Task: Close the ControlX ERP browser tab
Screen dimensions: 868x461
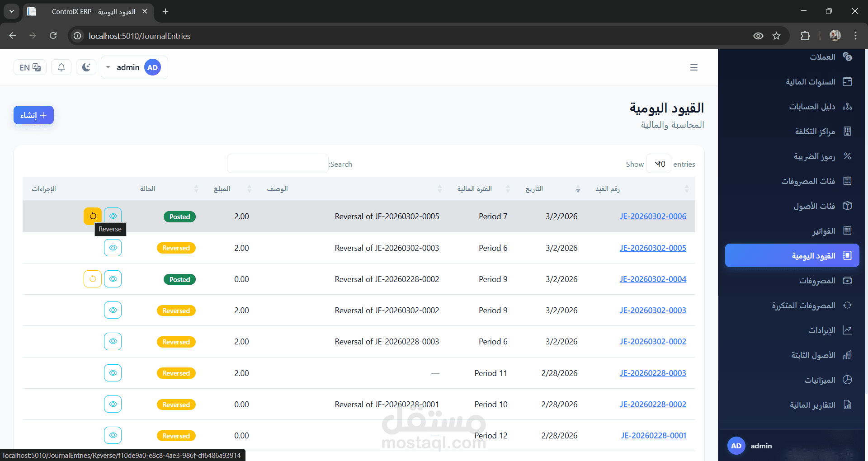Action: [145, 11]
